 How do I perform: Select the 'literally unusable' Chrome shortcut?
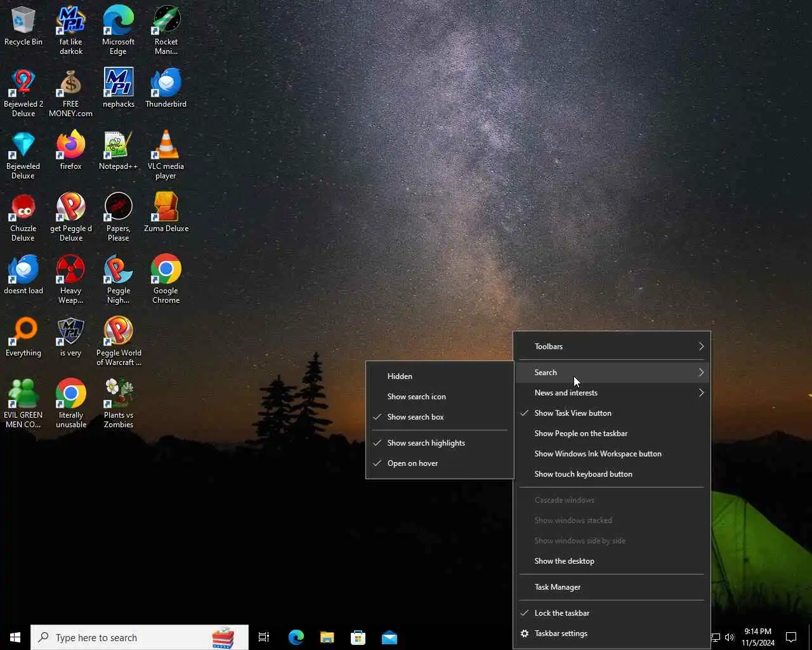(x=71, y=404)
